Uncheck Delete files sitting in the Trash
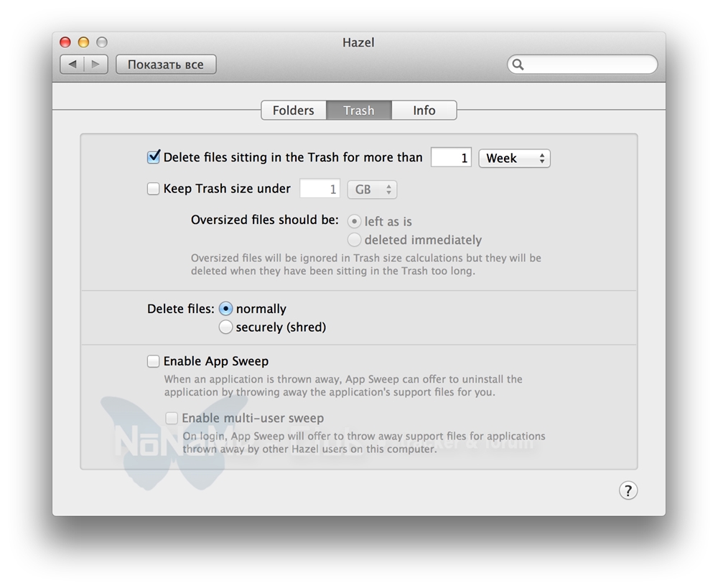The width and height of the screenshot is (718, 588). [154, 157]
